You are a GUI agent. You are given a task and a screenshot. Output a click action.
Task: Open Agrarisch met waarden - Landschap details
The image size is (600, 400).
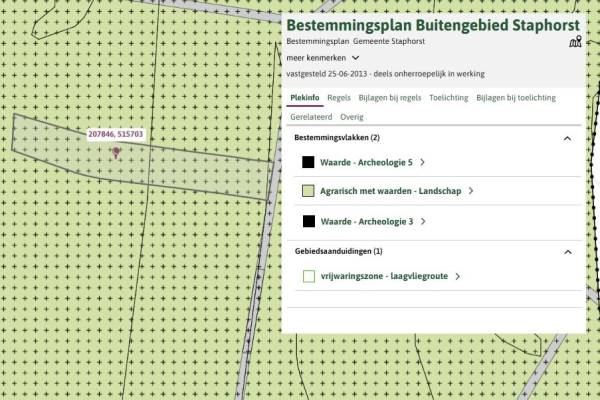(x=390, y=191)
